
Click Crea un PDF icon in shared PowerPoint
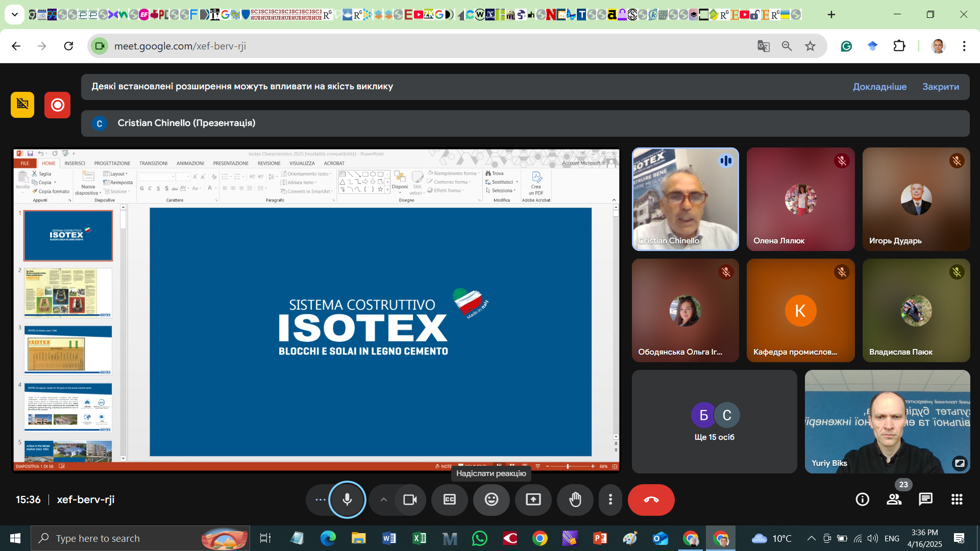[536, 183]
